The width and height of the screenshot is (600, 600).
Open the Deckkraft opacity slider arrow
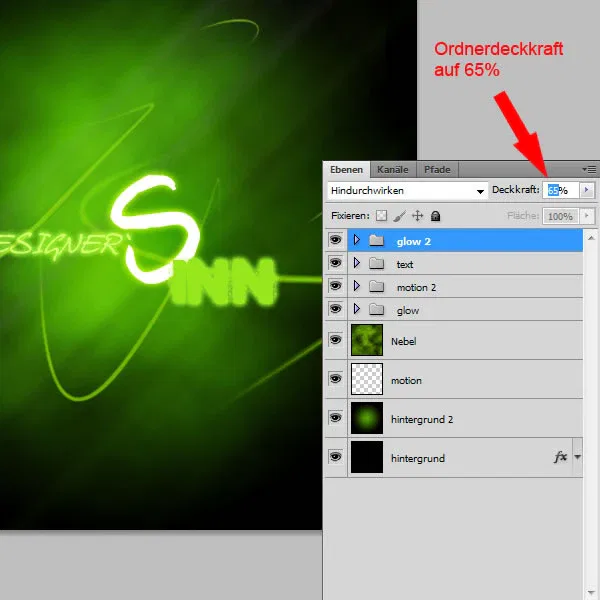(587, 190)
